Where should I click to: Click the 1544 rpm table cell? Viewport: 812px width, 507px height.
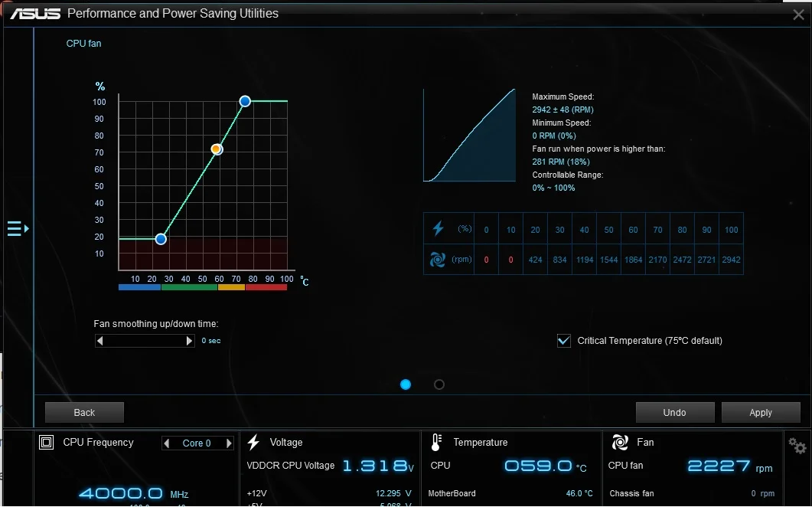click(608, 260)
